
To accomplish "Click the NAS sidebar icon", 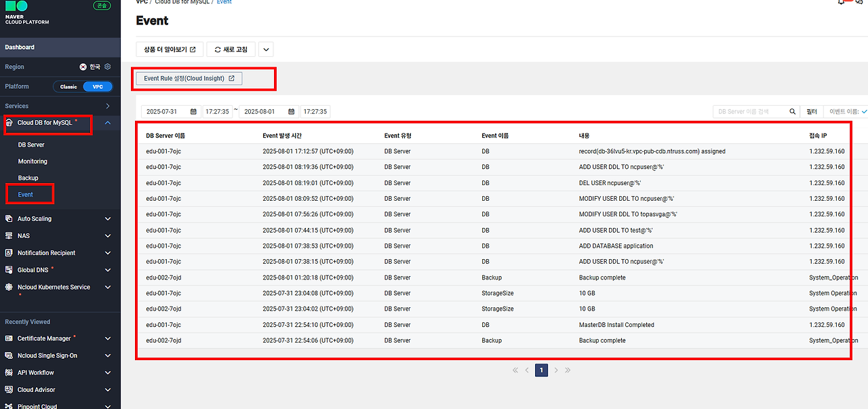I will click(9, 236).
